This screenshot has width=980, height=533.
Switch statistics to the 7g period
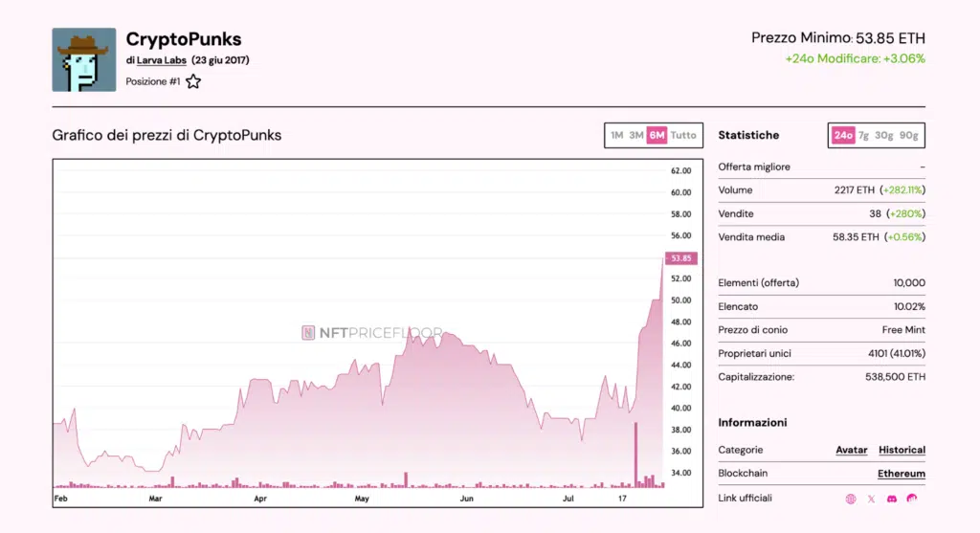(x=863, y=136)
